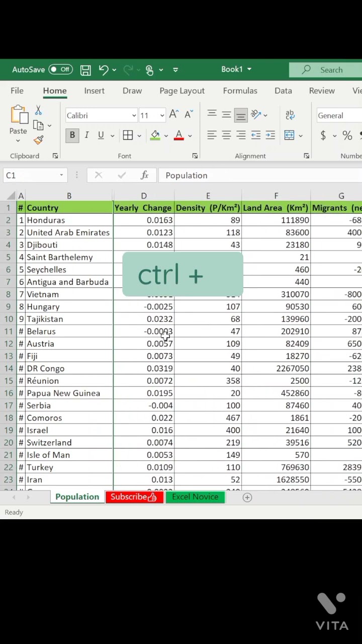362x644 pixels.
Task: Toggle the AutoSave switch
Action: coord(60,69)
